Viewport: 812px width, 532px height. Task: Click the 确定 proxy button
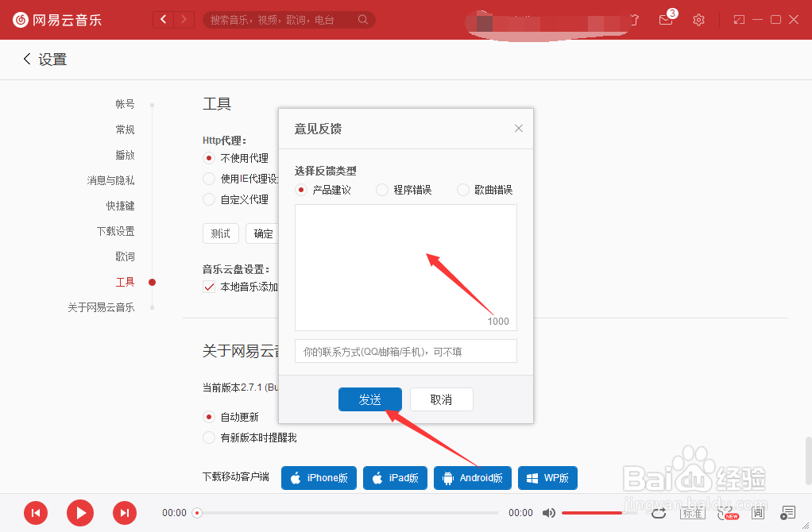pyautogui.click(x=263, y=233)
